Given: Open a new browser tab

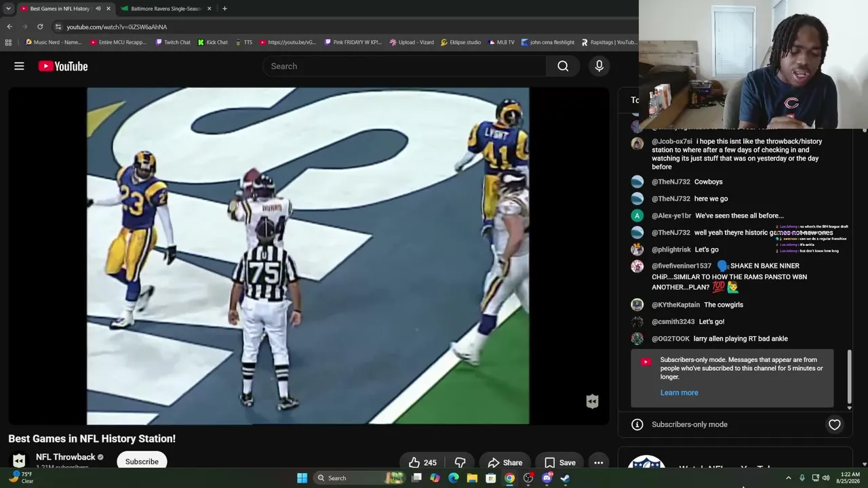Looking at the screenshot, I should tap(224, 9).
